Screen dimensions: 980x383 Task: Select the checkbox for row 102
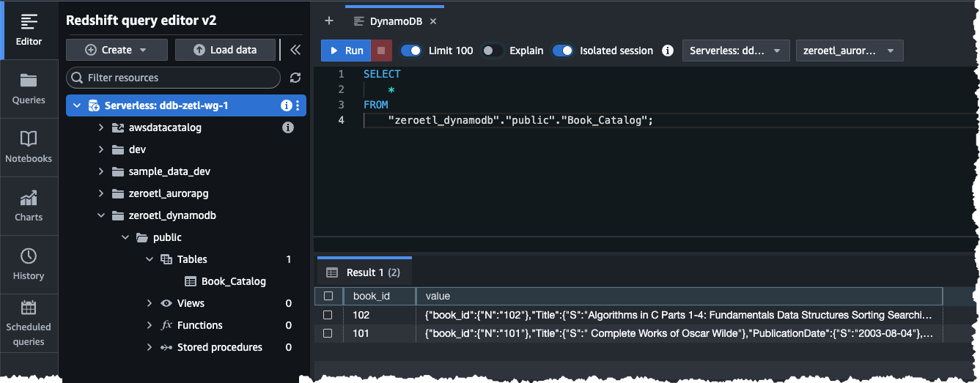[328, 315]
